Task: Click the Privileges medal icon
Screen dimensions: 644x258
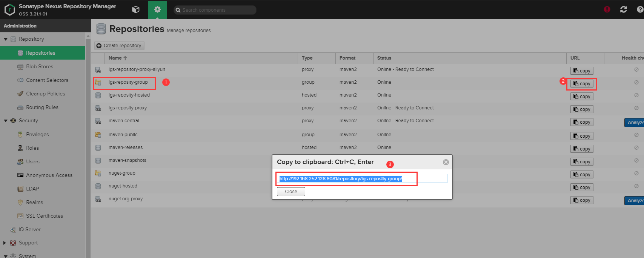Action: 20,134
